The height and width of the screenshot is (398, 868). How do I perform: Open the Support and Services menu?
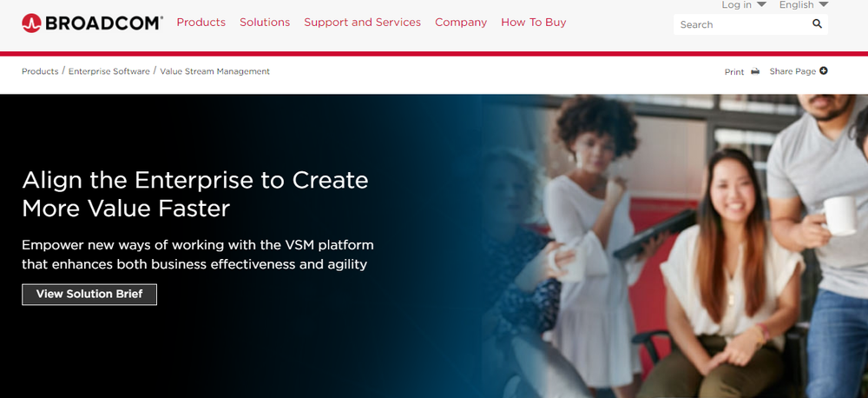click(x=363, y=23)
